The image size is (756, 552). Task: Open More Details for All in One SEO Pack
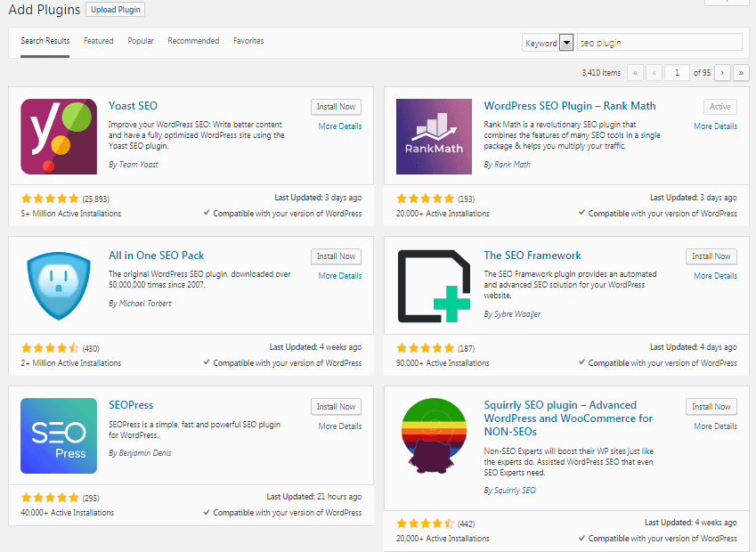(x=340, y=276)
